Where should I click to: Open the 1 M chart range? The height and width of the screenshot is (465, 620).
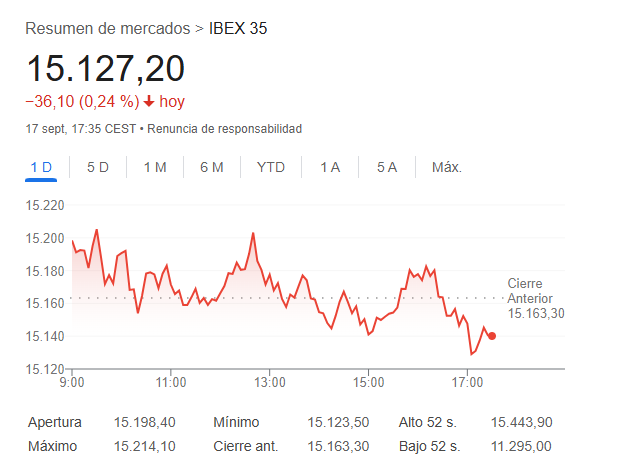point(155,167)
